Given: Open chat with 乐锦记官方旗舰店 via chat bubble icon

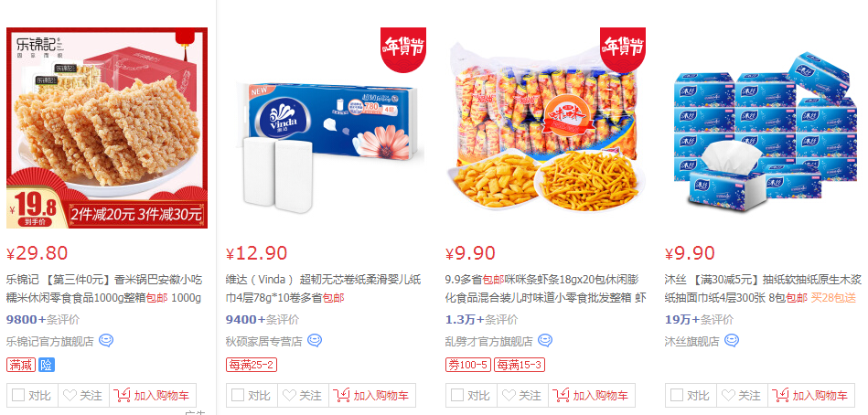Looking at the screenshot, I should (106, 340).
